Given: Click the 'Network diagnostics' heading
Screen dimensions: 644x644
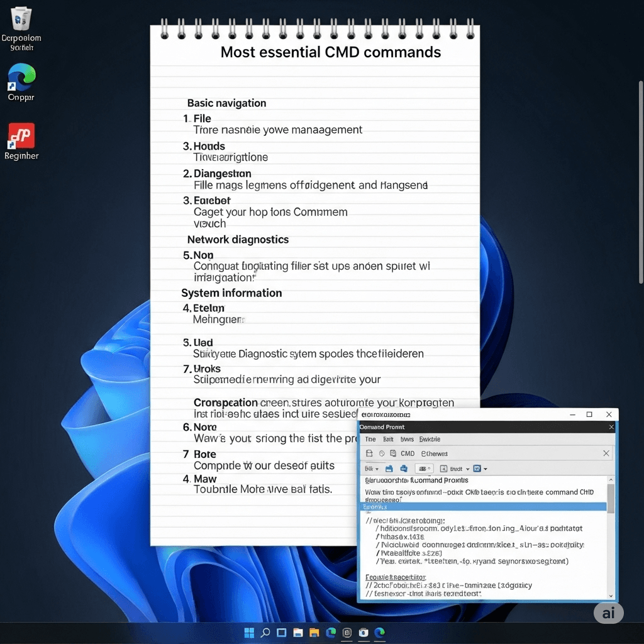Looking at the screenshot, I should tap(238, 240).
